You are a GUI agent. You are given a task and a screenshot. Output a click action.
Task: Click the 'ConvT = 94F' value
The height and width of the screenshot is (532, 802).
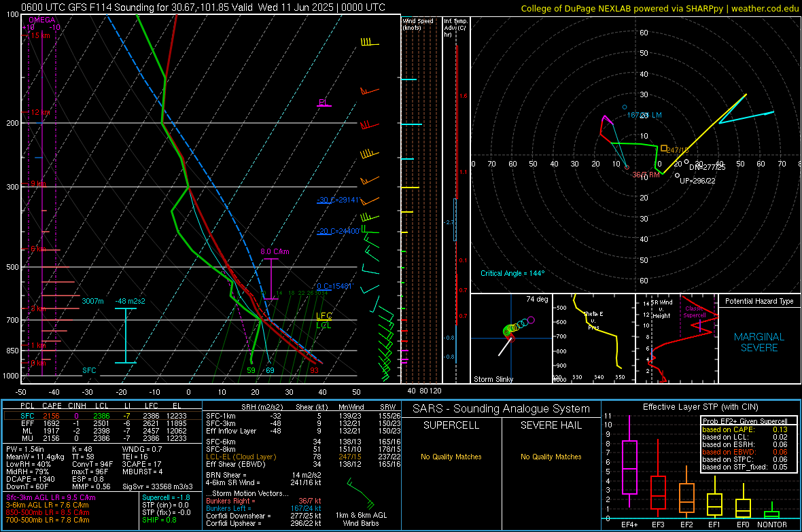92,464
